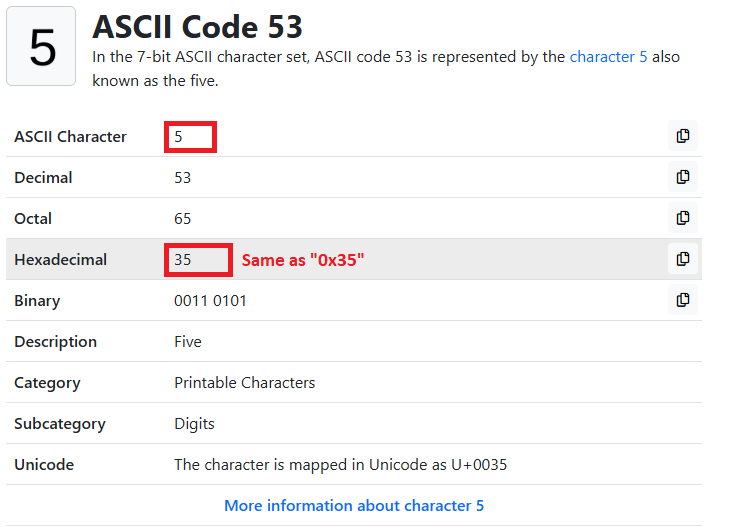Image resolution: width=749 pixels, height=531 pixels.
Task: Open More information about character 5
Action: tap(354, 506)
